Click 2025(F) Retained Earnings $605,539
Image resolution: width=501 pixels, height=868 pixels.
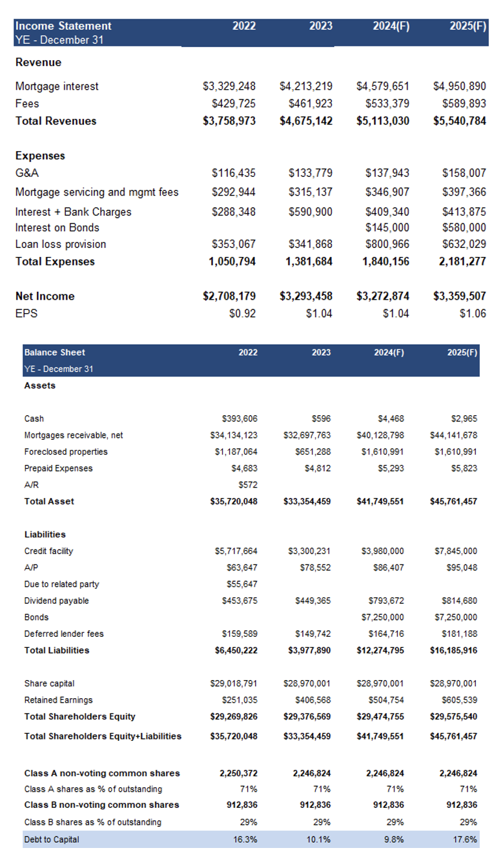tap(460, 701)
